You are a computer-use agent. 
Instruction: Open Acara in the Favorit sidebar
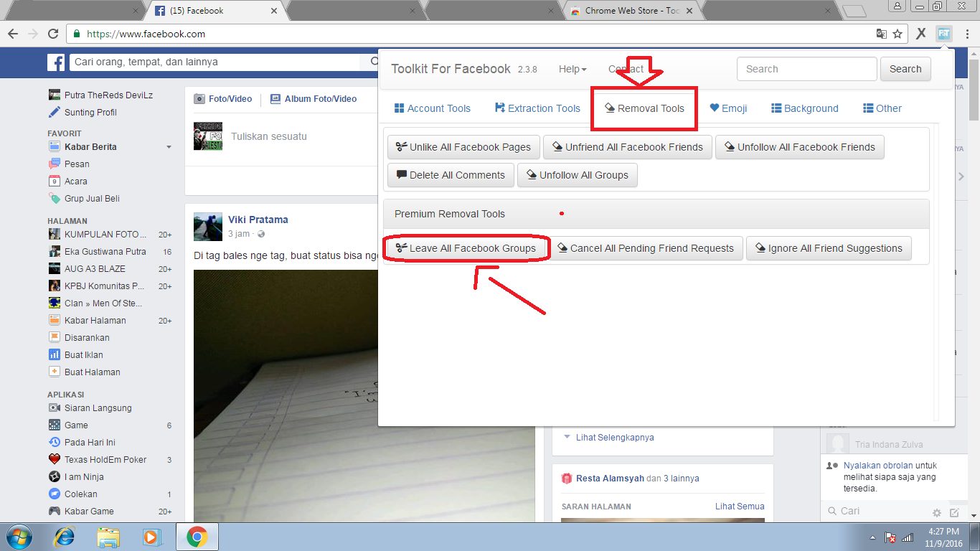(75, 181)
